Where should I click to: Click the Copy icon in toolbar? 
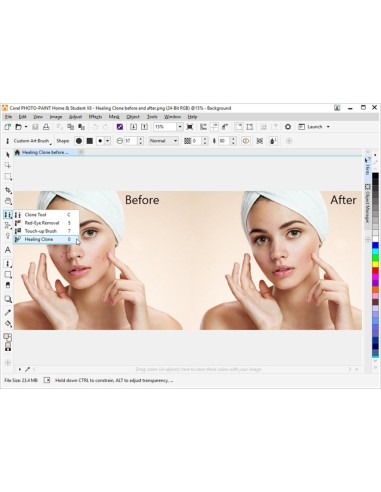(70, 127)
